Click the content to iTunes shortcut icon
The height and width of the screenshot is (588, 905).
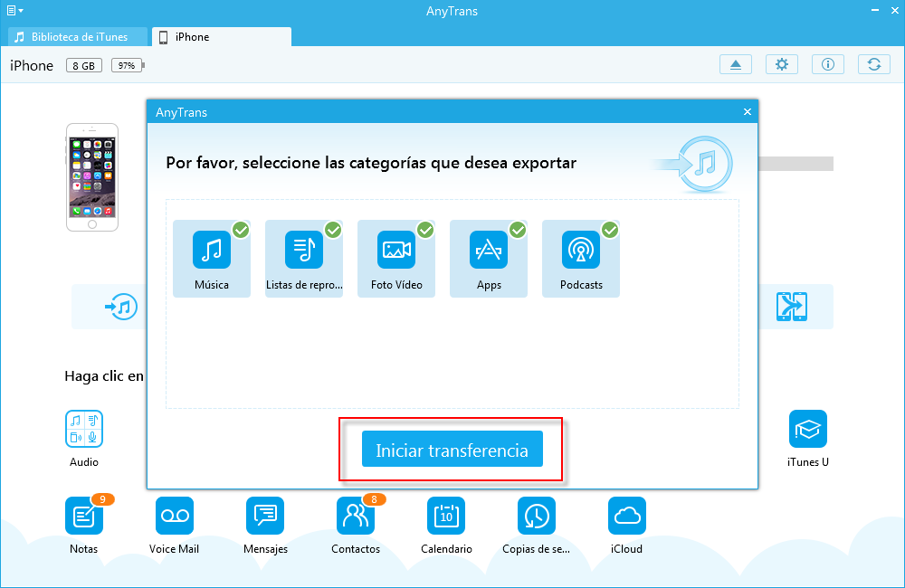coord(121,307)
